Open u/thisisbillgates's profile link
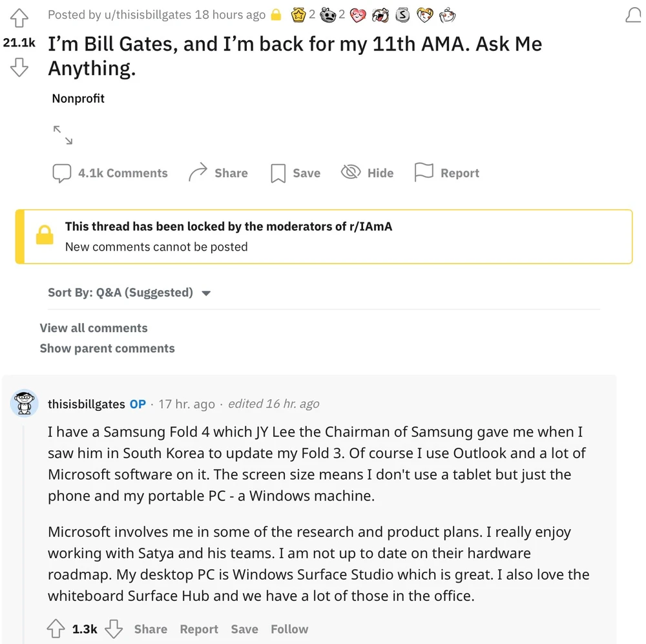646x644 pixels. pyautogui.click(x=147, y=14)
